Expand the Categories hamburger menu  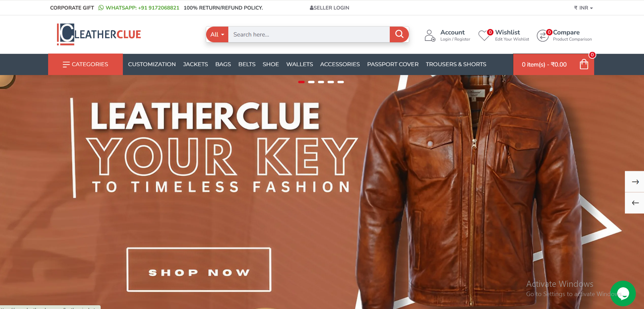coord(85,64)
